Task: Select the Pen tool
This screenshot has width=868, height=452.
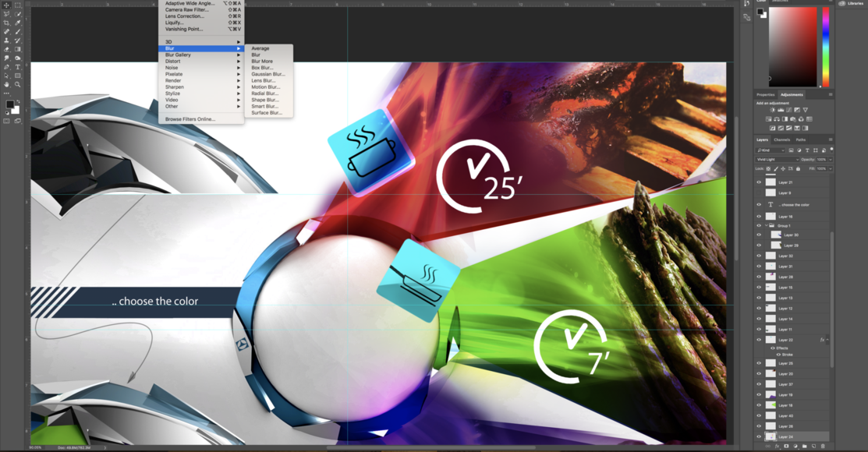Action: [7, 67]
